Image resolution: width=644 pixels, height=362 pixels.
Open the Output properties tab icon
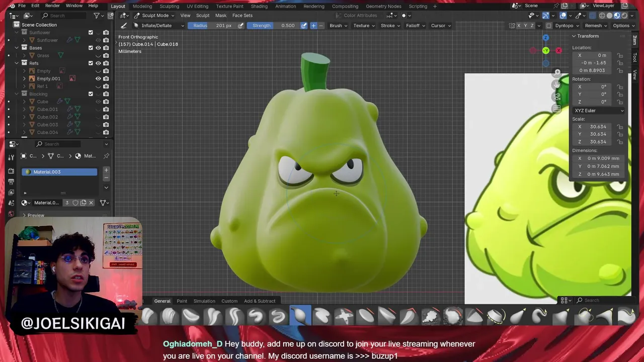click(x=11, y=182)
